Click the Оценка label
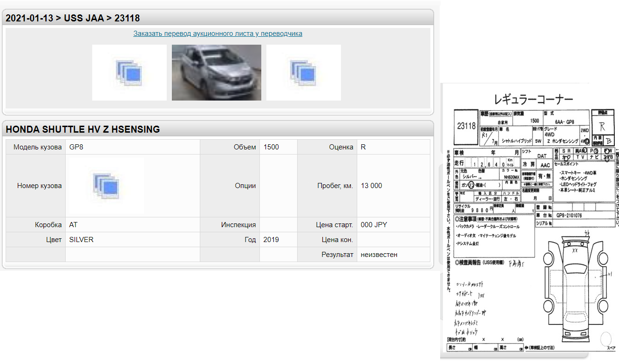The width and height of the screenshot is (619, 364). (341, 147)
